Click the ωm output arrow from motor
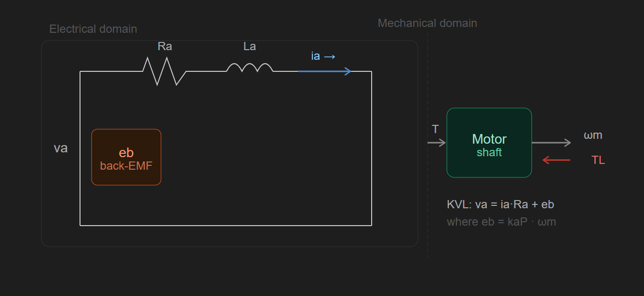 click(551, 143)
